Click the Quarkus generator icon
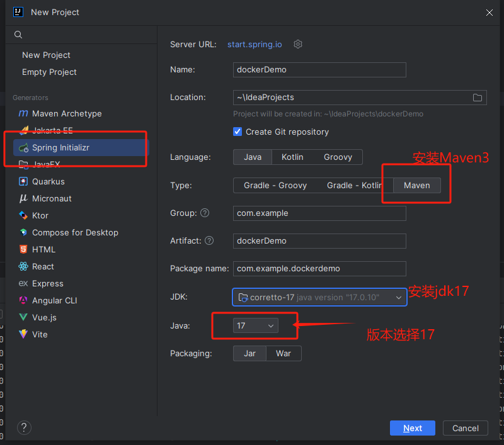Image resolution: width=504 pixels, height=445 pixels. click(x=23, y=181)
